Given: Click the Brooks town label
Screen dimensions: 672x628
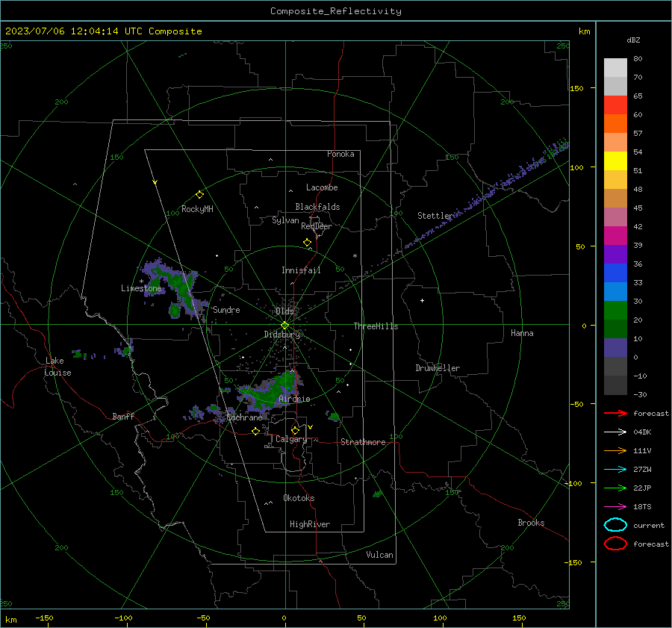Looking at the screenshot, I should (531, 523).
